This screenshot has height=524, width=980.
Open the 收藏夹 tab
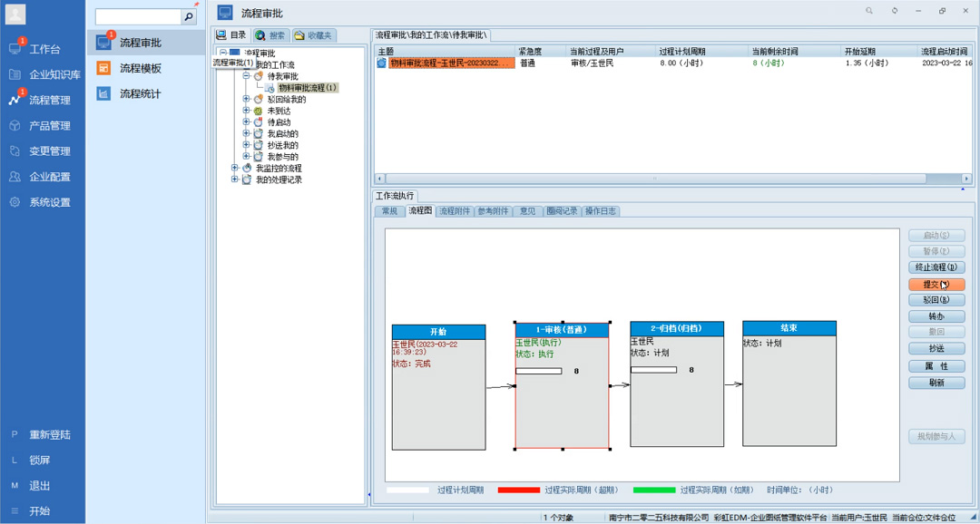point(314,35)
